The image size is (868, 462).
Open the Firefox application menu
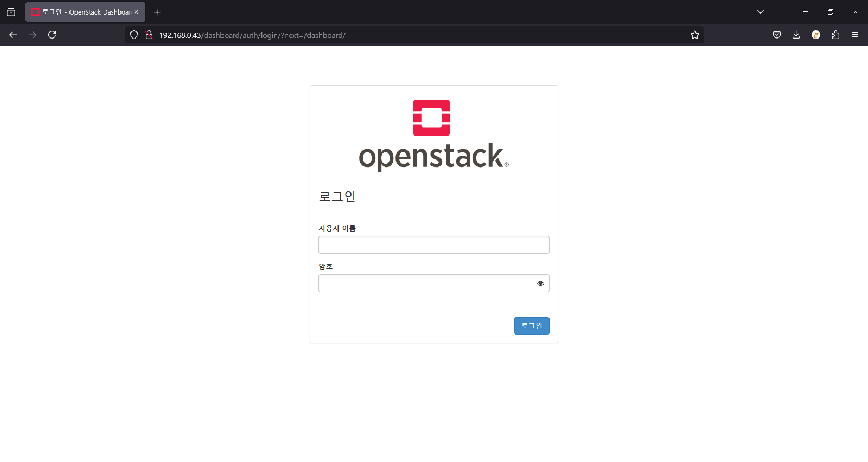(855, 35)
